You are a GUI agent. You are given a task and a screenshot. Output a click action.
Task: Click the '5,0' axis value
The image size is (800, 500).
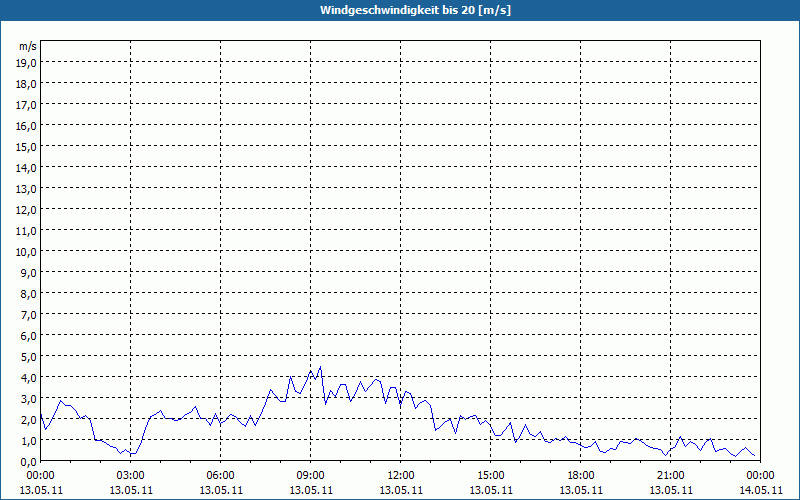tap(30, 357)
